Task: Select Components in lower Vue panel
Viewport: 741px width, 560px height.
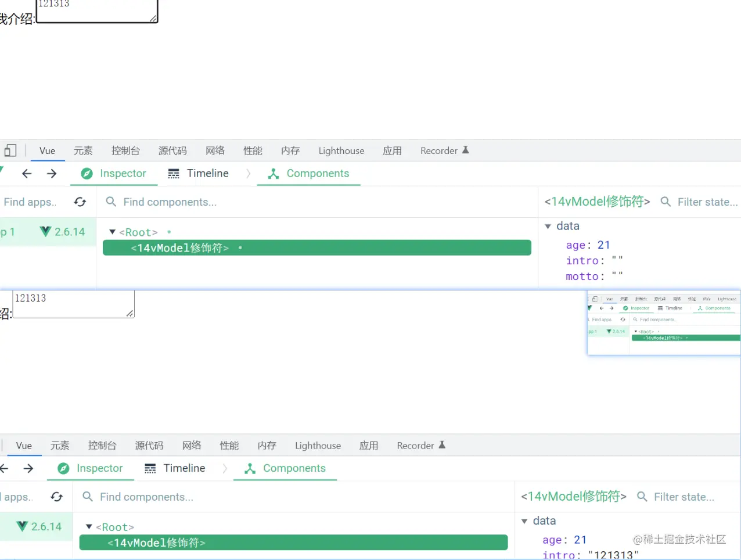Action: tap(285, 468)
